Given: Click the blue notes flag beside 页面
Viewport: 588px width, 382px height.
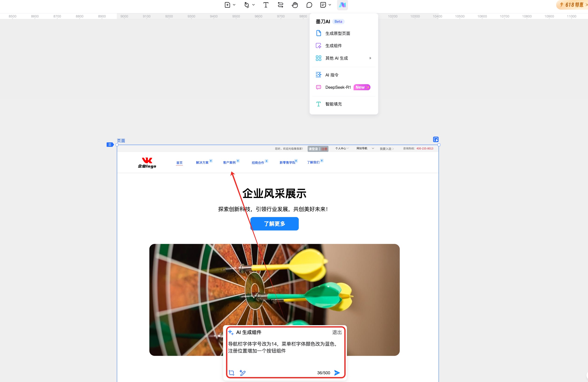Looking at the screenshot, I should tap(110, 145).
